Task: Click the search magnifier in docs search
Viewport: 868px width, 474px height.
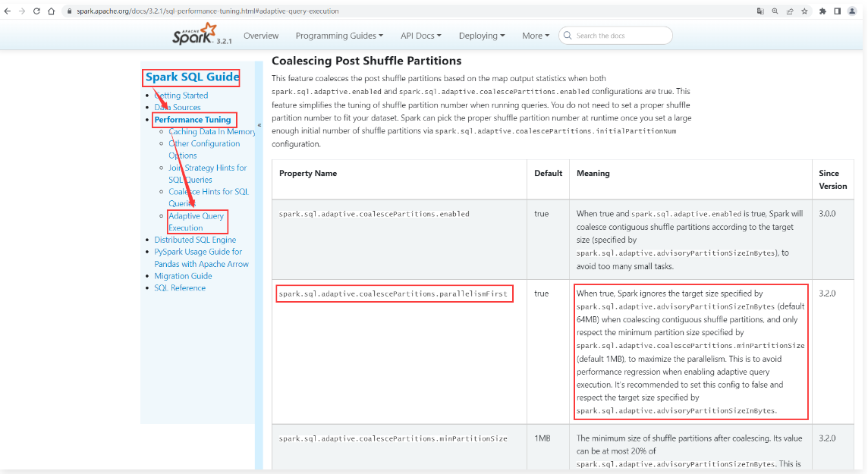Action: (568, 36)
